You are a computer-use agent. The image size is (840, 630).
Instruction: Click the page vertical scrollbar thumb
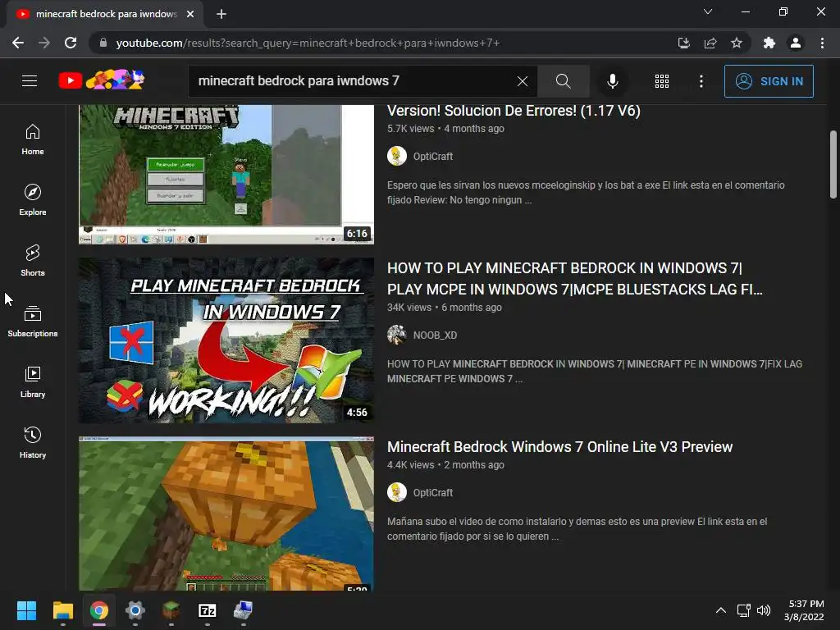click(833, 164)
